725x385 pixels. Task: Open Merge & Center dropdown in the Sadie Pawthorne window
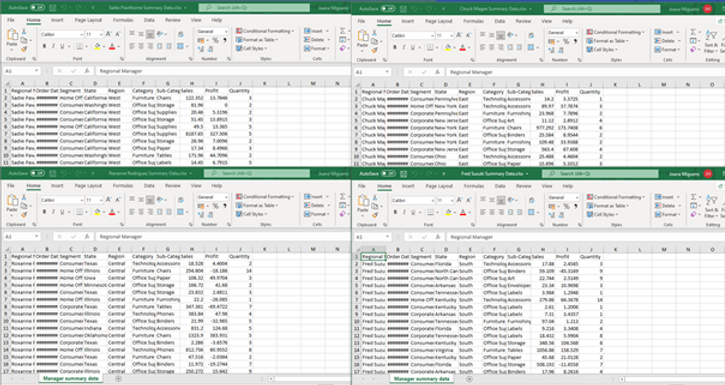tap(187, 46)
